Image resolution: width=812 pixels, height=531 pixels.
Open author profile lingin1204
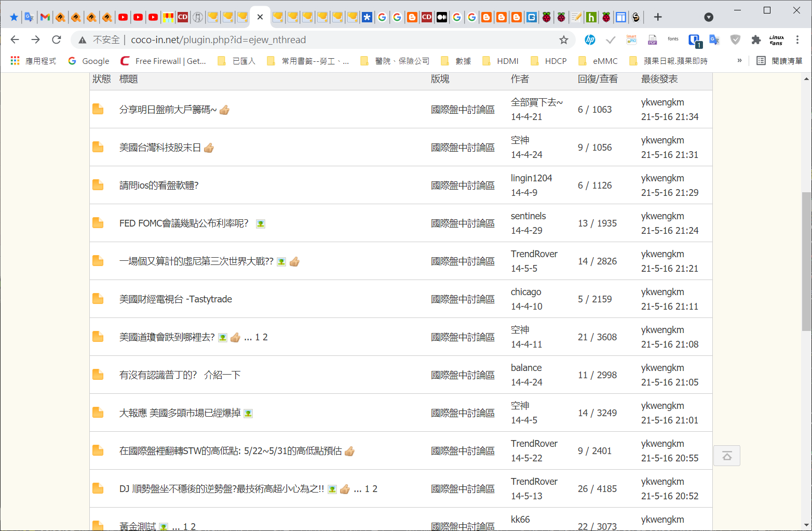coord(531,178)
